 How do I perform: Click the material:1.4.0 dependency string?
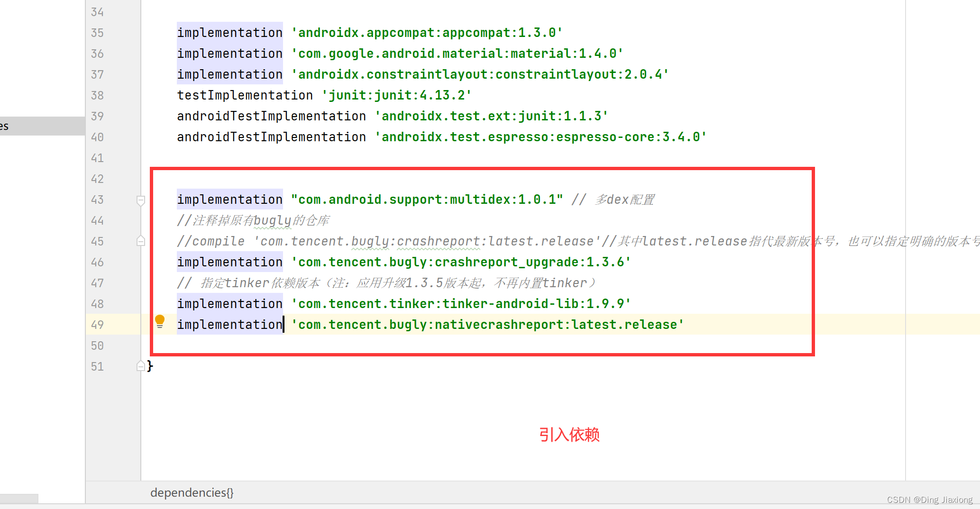pyautogui.click(x=457, y=54)
